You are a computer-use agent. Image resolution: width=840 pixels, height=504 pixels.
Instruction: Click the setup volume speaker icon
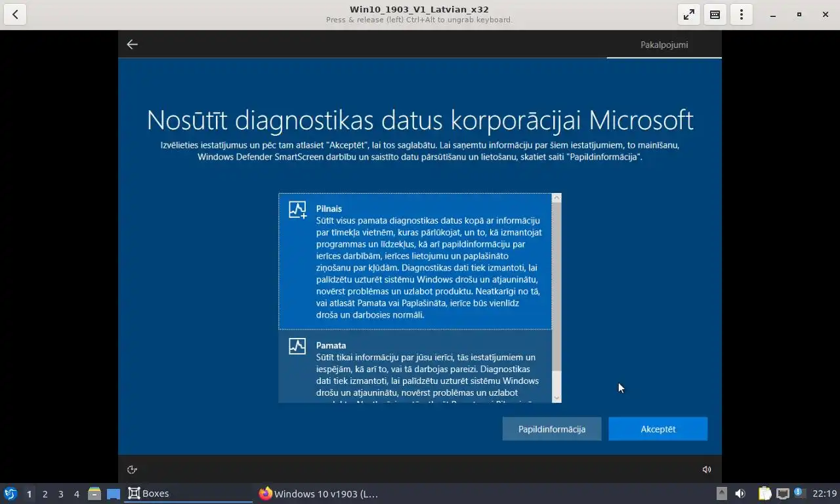tap(707, 469)
